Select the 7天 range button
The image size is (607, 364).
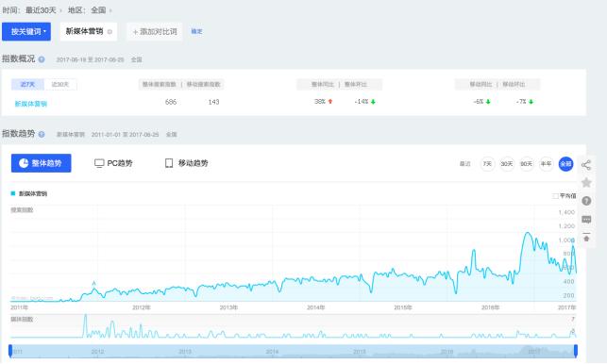(x=487, y=164)
